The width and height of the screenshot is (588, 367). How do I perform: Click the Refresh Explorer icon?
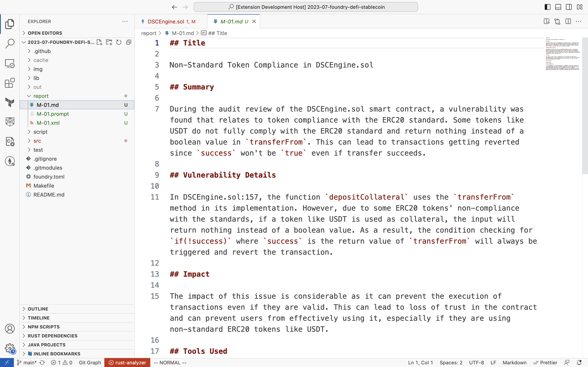click(x=119, y=42)
